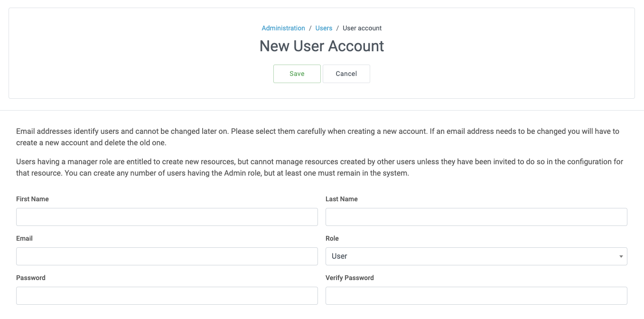The height and width of the screenshot is (319, 644).
Task: Open the Administration breadcrumb link
Action: click(x=283, y=28)
